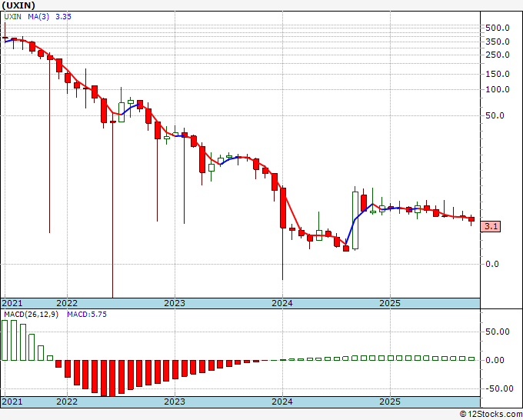Select the 2023 marker on the price timeline
523x420 pixels.
tap(175, 303)
